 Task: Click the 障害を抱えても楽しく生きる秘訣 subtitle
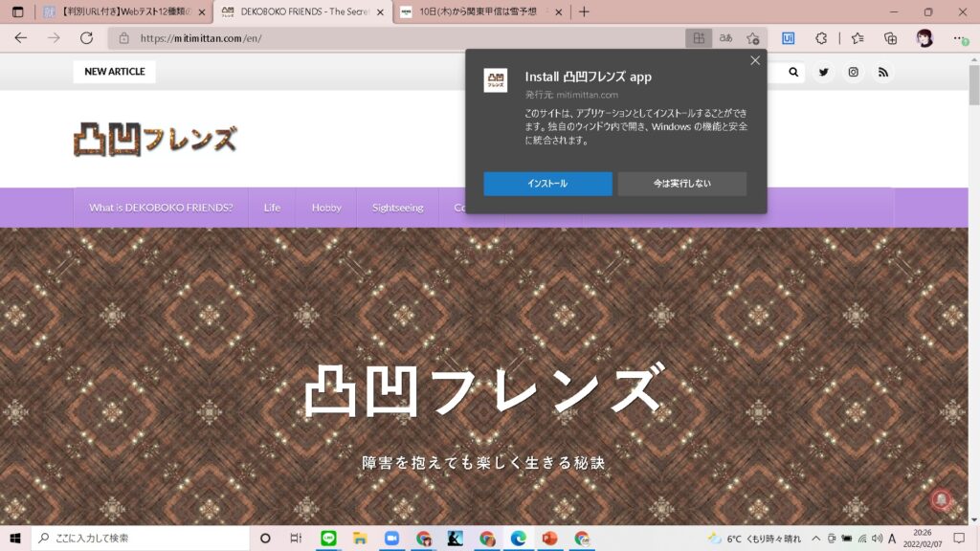pos(483,462)
